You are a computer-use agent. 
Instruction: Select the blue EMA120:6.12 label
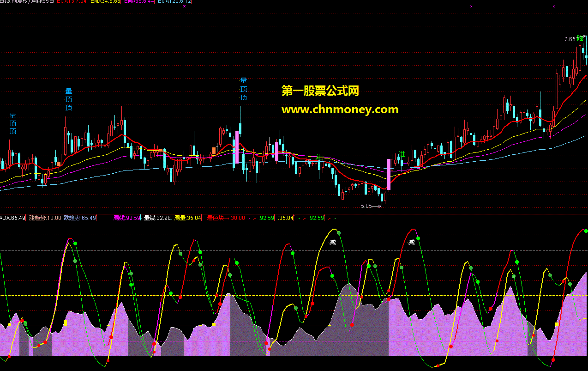point(174,2)
